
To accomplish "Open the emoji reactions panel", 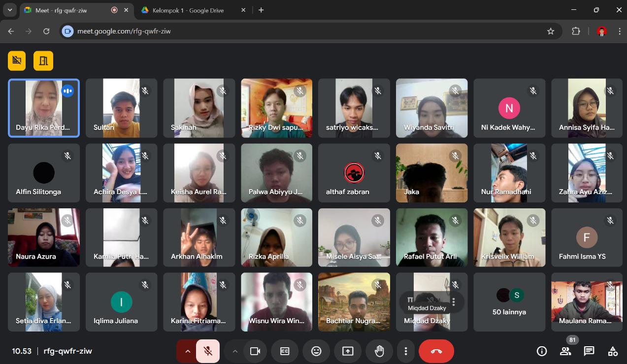I will (316, 351).
